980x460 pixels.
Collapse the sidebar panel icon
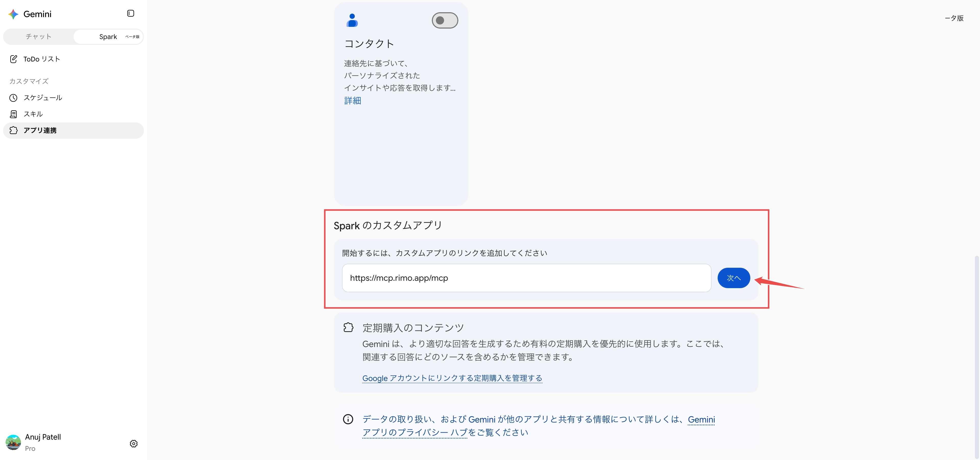tap(130, 13)
